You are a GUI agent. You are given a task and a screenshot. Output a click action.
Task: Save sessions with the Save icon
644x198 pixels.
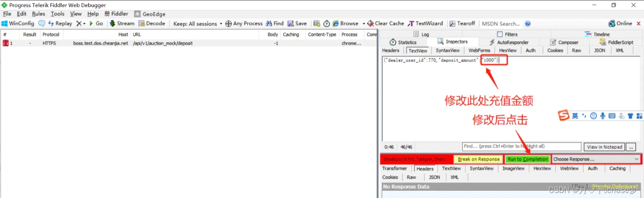tap(297, 23)
